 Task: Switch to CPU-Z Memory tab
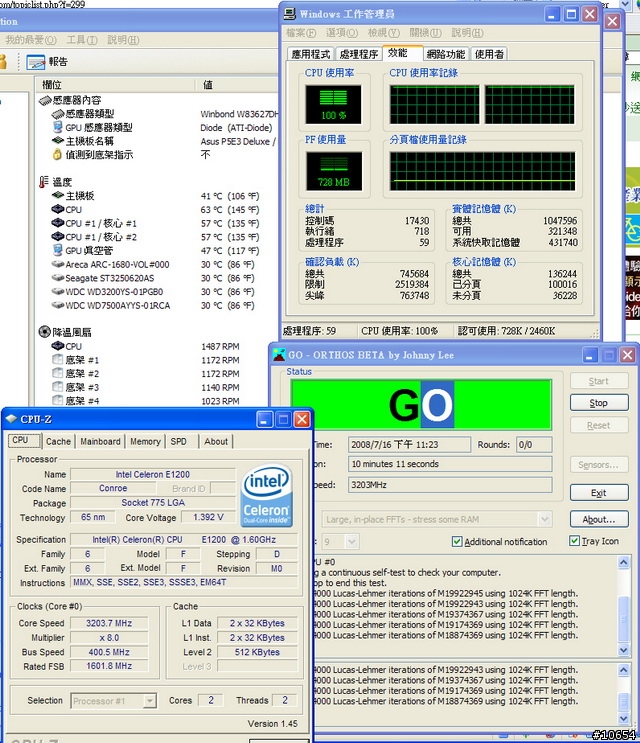click(x=145, y=442)
